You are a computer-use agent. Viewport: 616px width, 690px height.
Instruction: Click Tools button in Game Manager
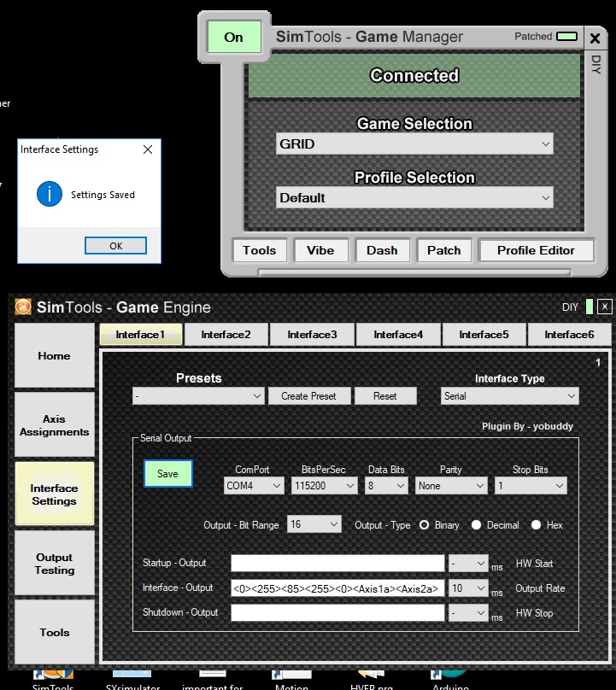tap(260, 250)
